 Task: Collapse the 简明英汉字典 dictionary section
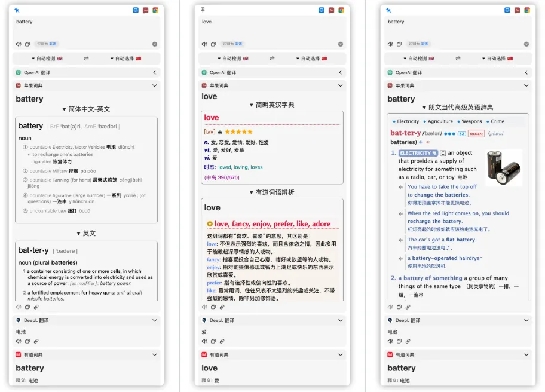tap(252, 105)
